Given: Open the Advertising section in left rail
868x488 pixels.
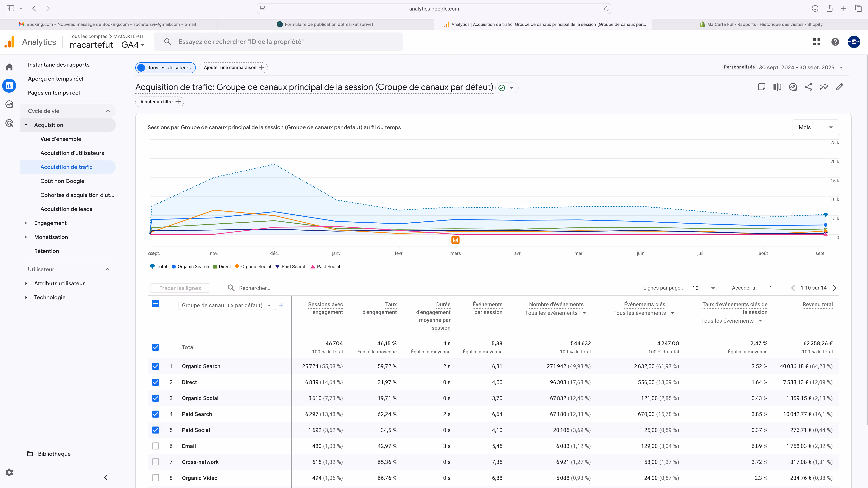Looking at the screenshot, I should (10, 123).
